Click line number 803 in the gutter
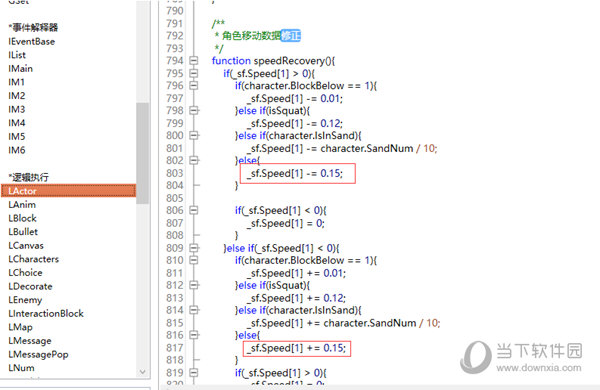 175,173
